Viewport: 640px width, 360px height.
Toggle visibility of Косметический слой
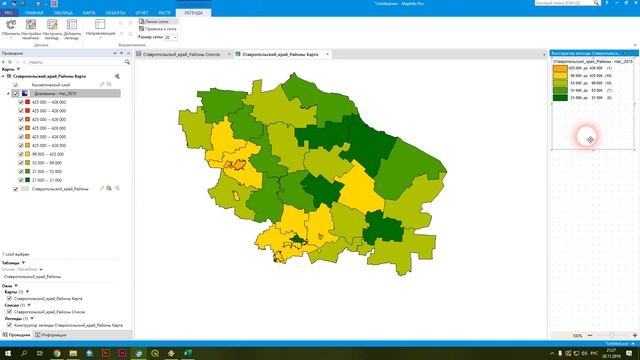click(16, 85)
